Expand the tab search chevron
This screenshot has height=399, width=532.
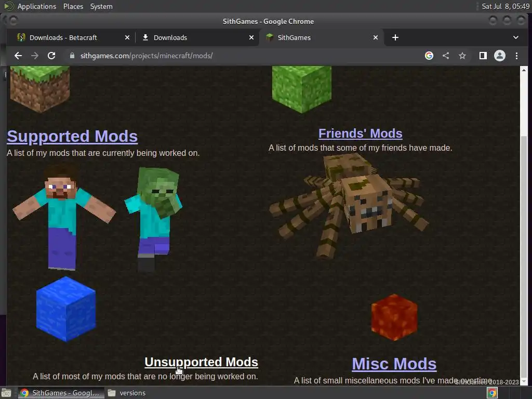point(516,37)
